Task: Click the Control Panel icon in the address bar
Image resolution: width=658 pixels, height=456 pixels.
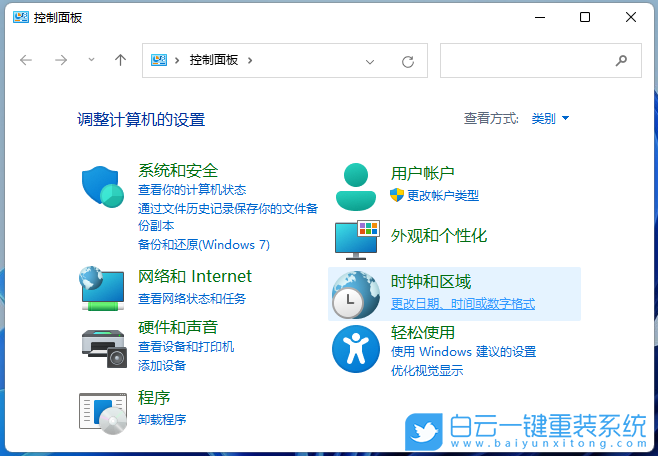Action: coord(159,60)
